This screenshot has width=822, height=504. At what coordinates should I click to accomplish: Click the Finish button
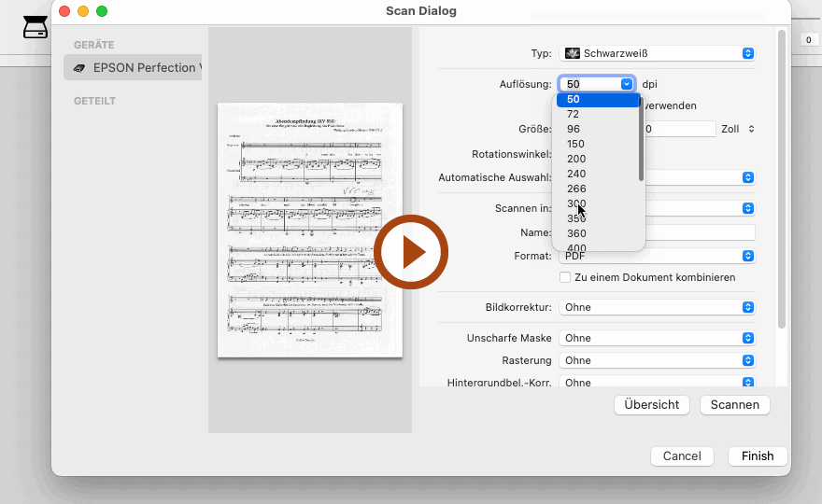click(758, 455)
